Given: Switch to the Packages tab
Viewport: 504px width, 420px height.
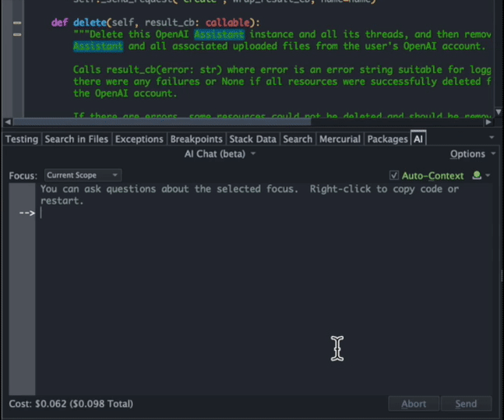Looking at the screenshot, I should click(x=387, y=139).
